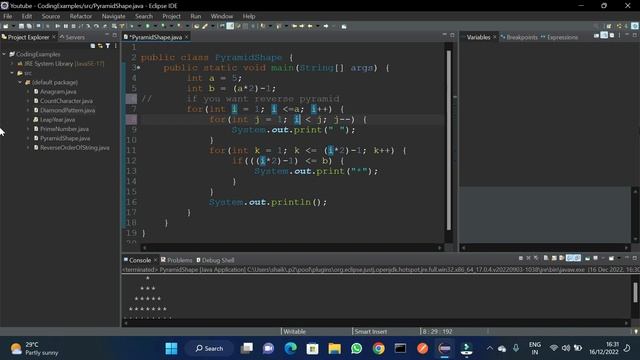
Task: Click the Terminate icon in main toolbar
Action: [x=73, y=26]
